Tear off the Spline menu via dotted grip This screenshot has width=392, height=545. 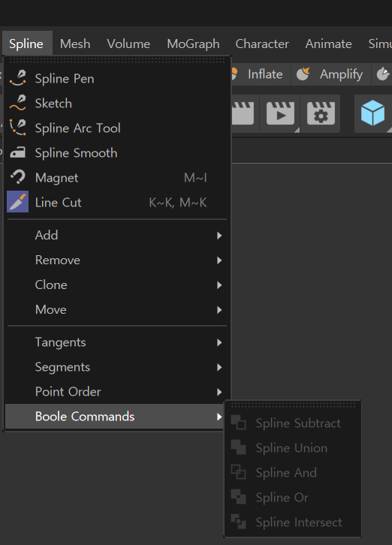tap(117, 61)
